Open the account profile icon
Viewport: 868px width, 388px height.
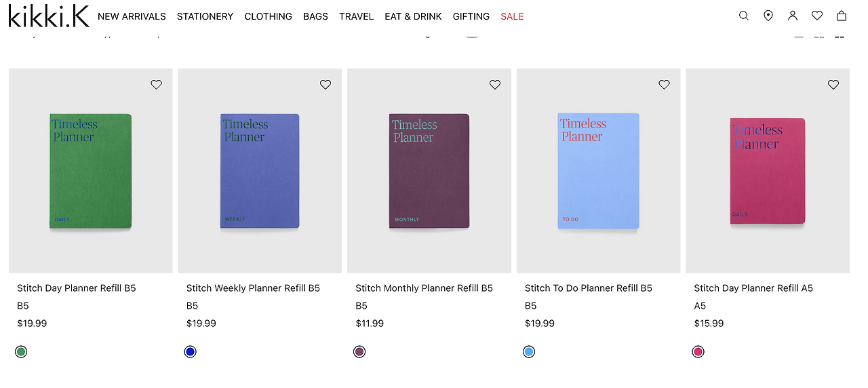click(793, 16)
